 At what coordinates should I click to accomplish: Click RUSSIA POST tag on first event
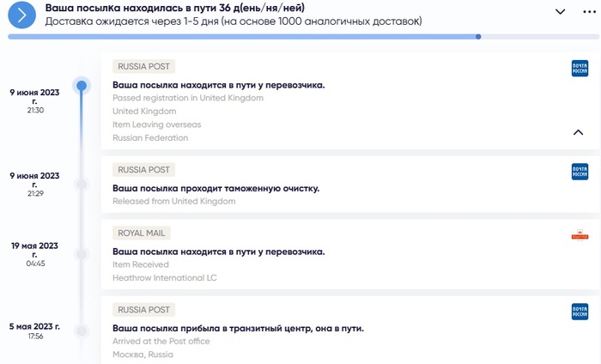click(x=144, y=66)
